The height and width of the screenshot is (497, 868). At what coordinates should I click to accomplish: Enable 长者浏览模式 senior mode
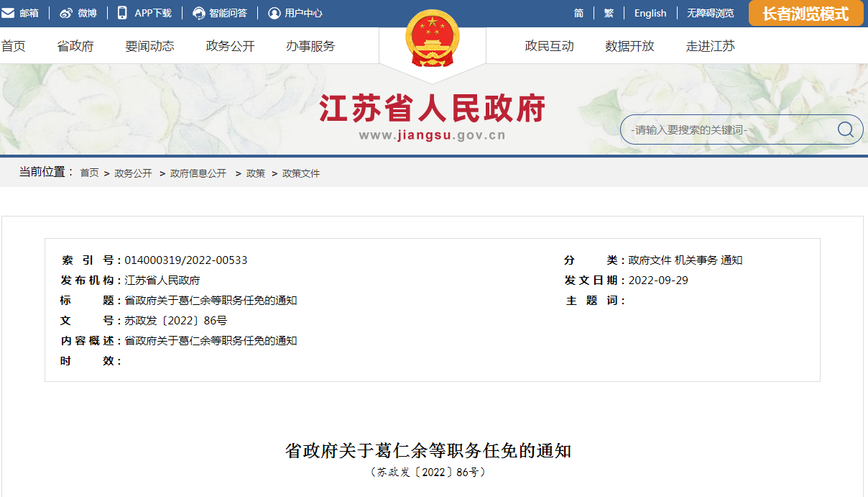point(805,14)
